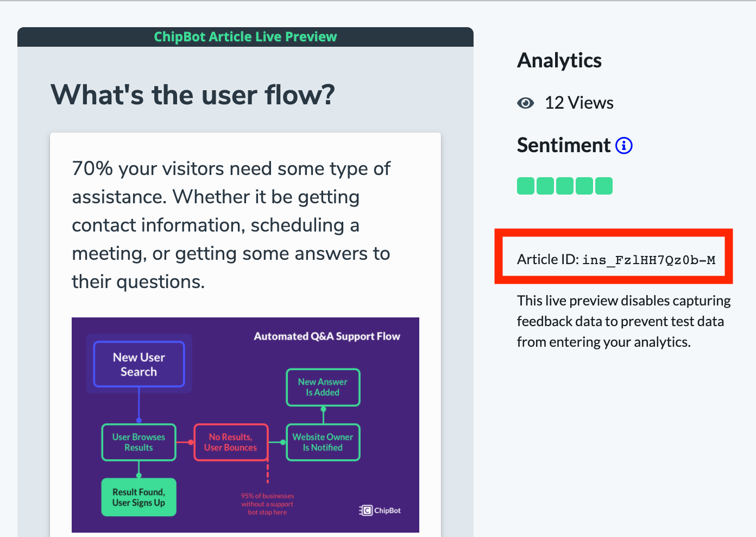Click the Analytics heading

click(559, 60)
